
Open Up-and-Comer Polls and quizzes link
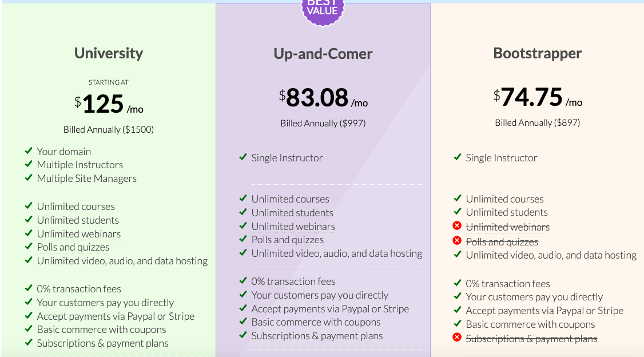point(288,240)
